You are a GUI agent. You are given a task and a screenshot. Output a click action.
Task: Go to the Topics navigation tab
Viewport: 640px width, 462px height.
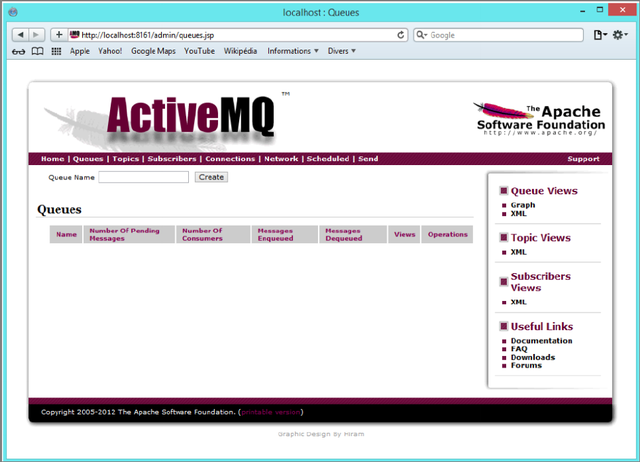[125, 159]
